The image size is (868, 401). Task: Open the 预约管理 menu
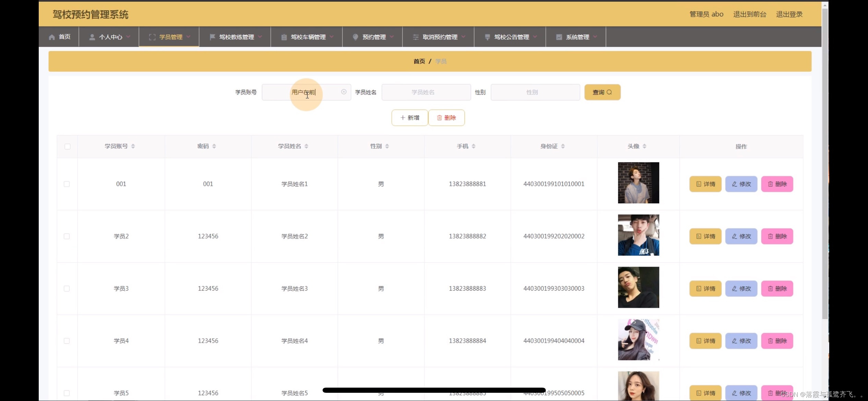click(372, 37)
